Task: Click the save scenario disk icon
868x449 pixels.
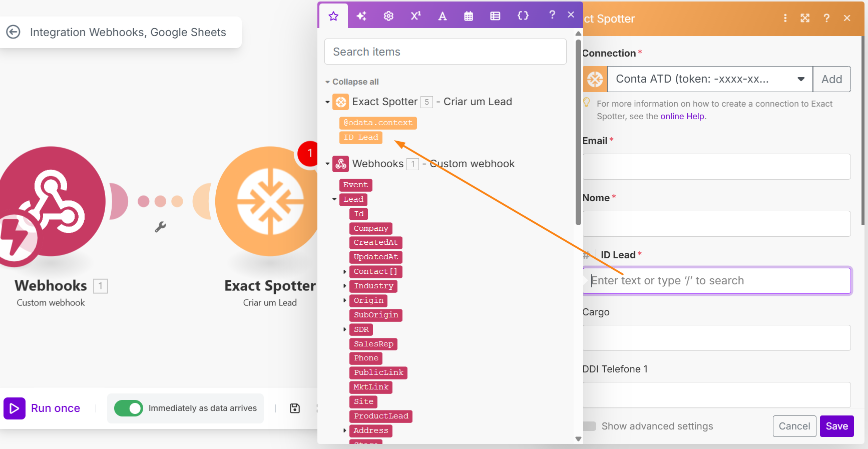Action: pos(295,408)
